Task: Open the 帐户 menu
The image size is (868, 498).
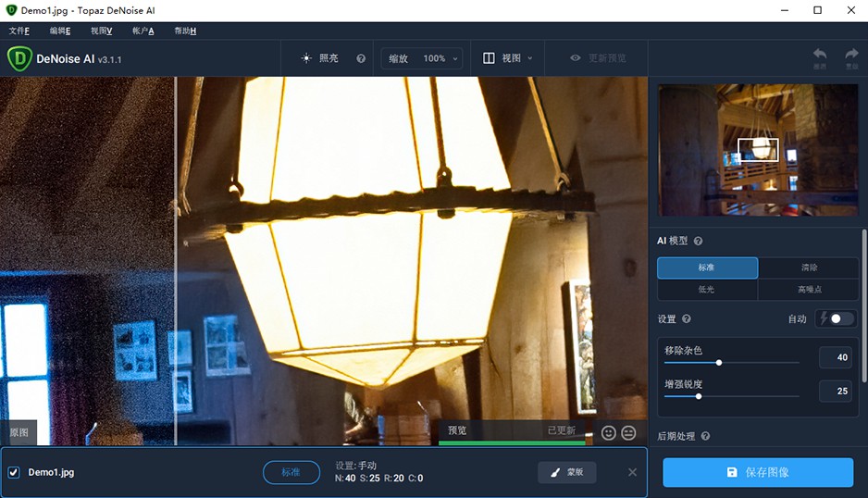Action: [x=143, y=31]
